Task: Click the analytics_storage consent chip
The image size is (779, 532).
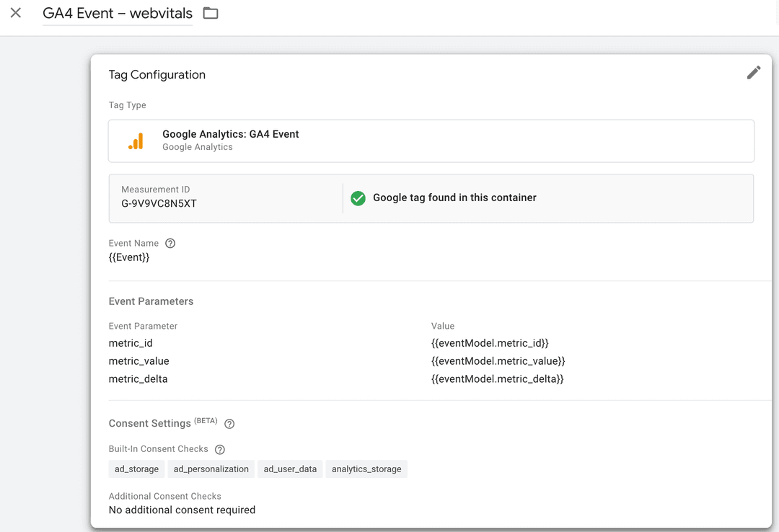Action: pyautogui.click(x=366, y=469)
